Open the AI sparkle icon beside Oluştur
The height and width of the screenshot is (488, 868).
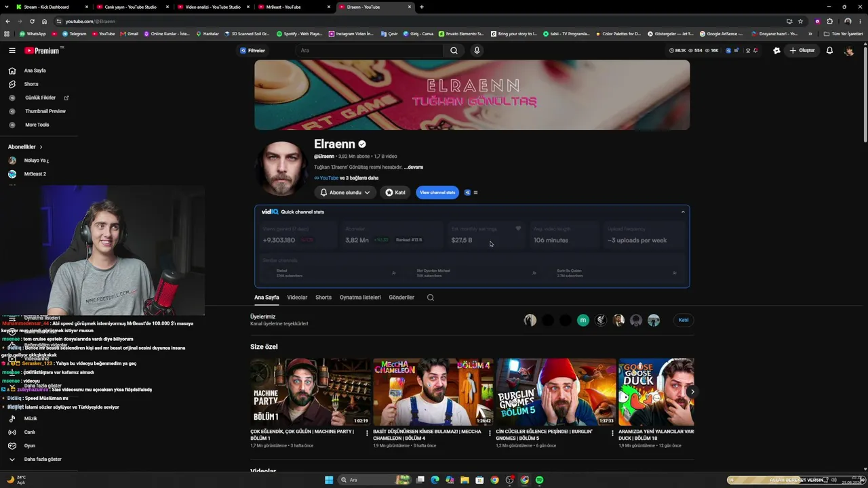(776, 50)
